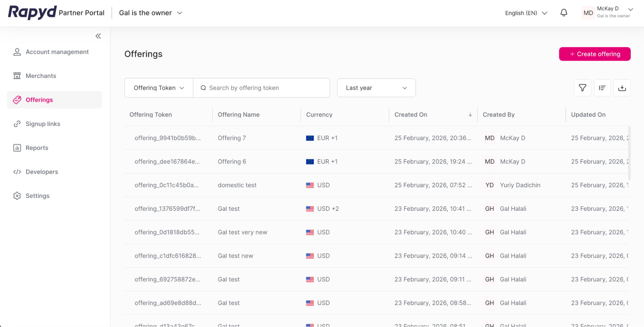Select the Merchants sidebar icon
Screen dimensions: 644x327
point(17,76)
